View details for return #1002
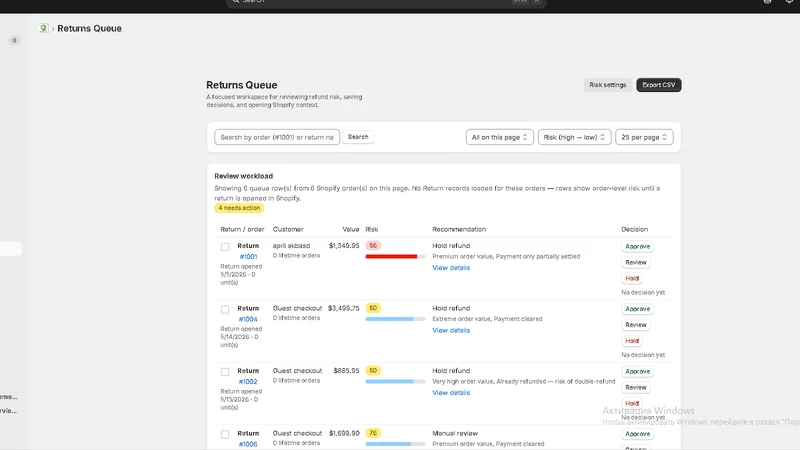 451,393
